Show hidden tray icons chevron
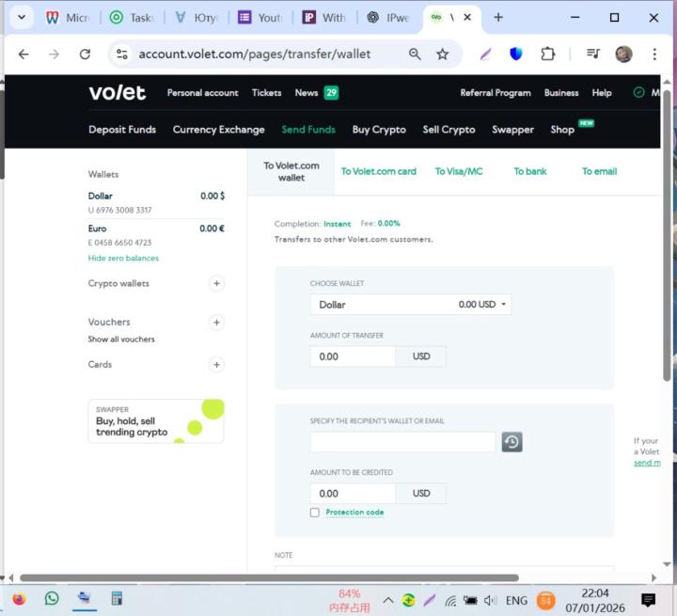Viewport: 677px width, 616px height. pos(387,600)
